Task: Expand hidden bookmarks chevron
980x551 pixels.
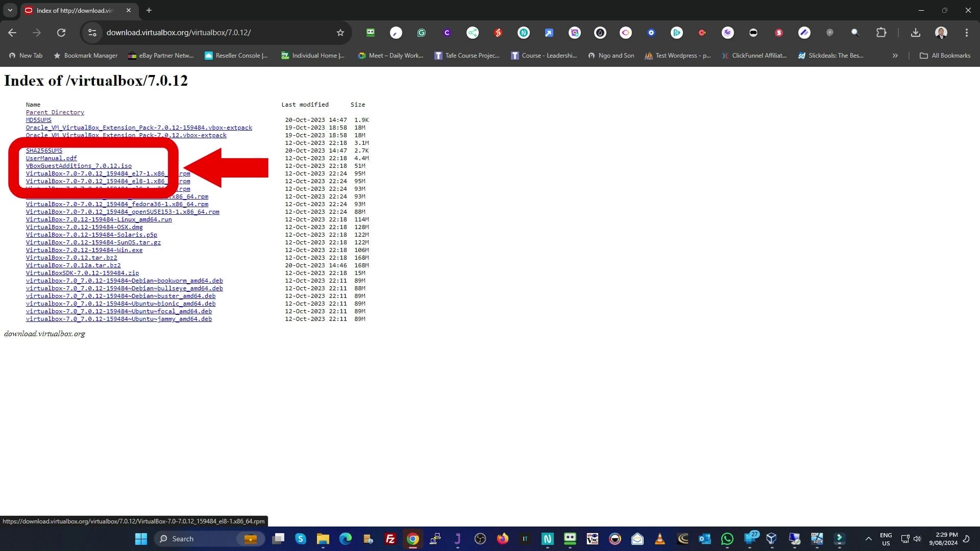Action: click(895, 56)
